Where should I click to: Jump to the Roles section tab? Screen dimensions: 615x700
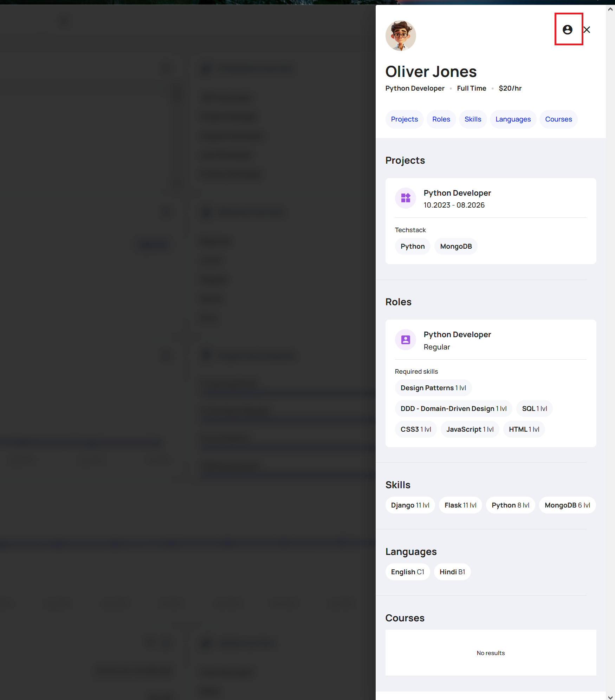tap(441, 119)
